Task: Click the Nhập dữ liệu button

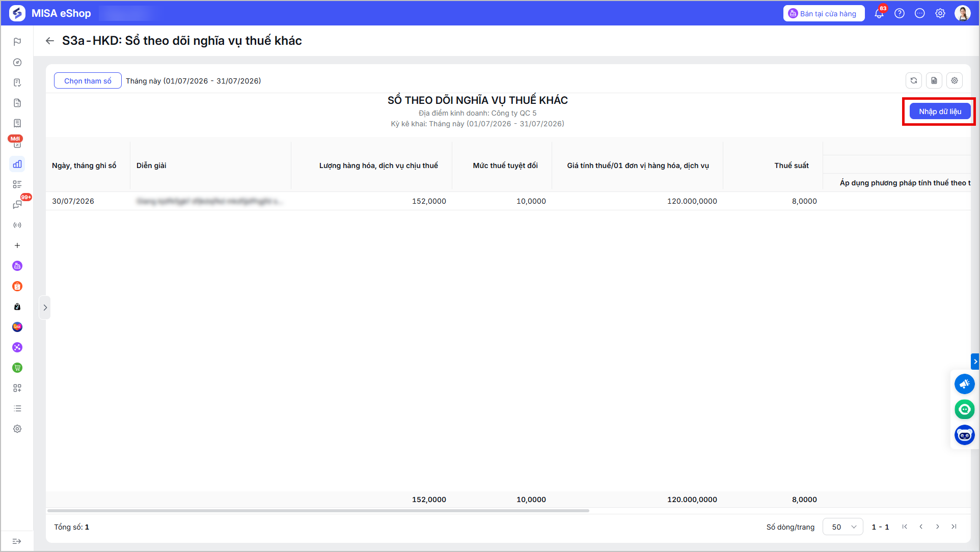Action: tap(940, 112)
